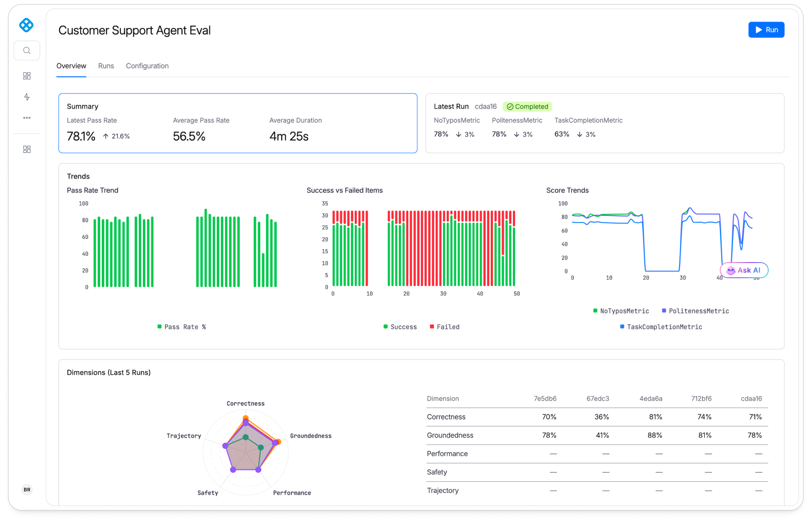Click the Dimensions (Last 5 Runs) heading
This screenshot has height=523, width=812.
tap(109, 373)
